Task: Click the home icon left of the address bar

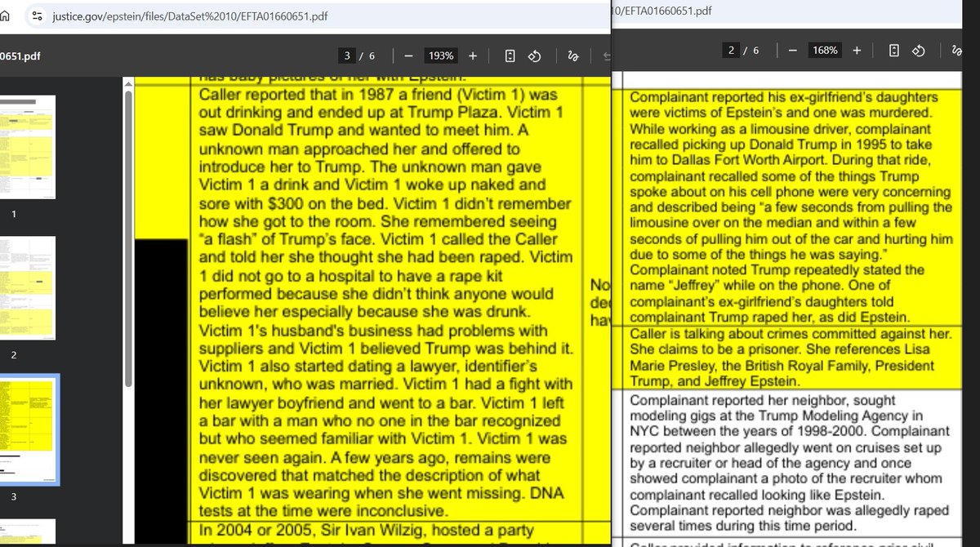Action: click(4, 16)
